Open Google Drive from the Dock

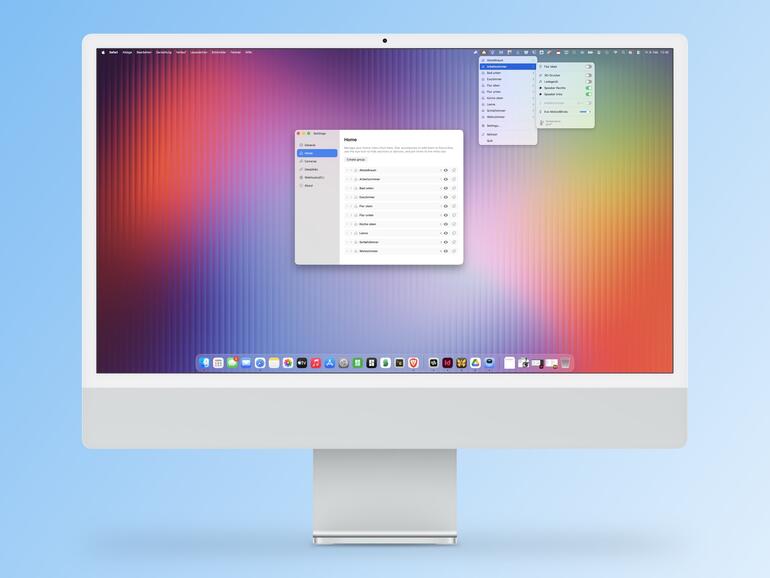(x=475, y=363)
